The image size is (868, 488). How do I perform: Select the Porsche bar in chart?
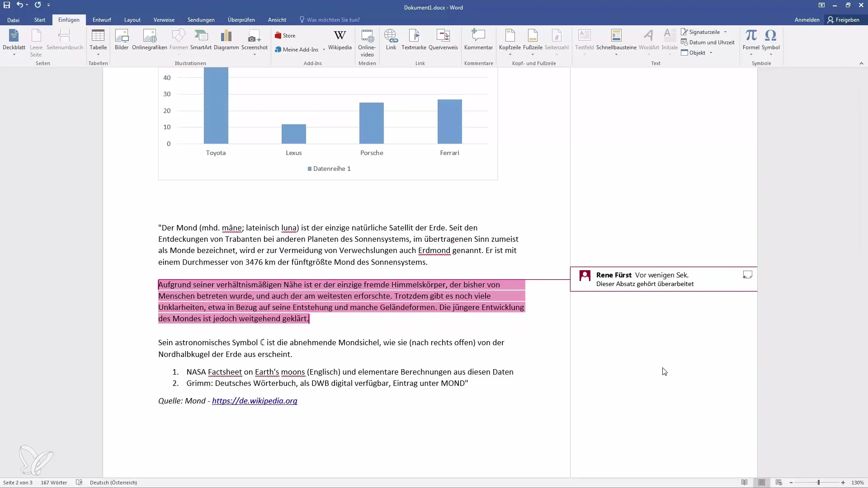click(372, 123)
